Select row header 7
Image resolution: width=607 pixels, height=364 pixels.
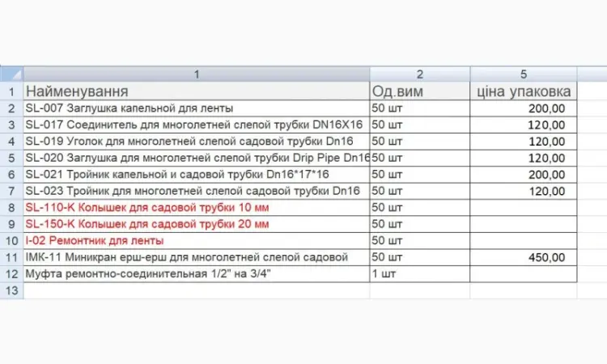click(11, 191)
